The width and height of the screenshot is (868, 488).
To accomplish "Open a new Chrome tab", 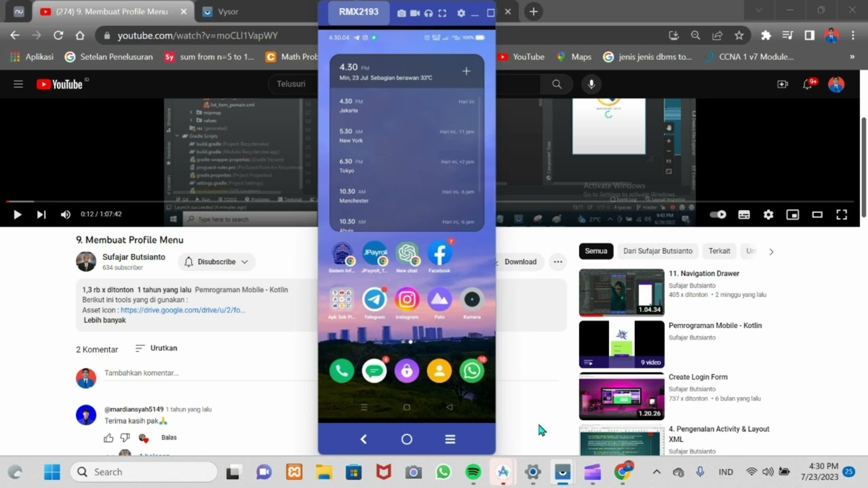I will tap(534, 12).
